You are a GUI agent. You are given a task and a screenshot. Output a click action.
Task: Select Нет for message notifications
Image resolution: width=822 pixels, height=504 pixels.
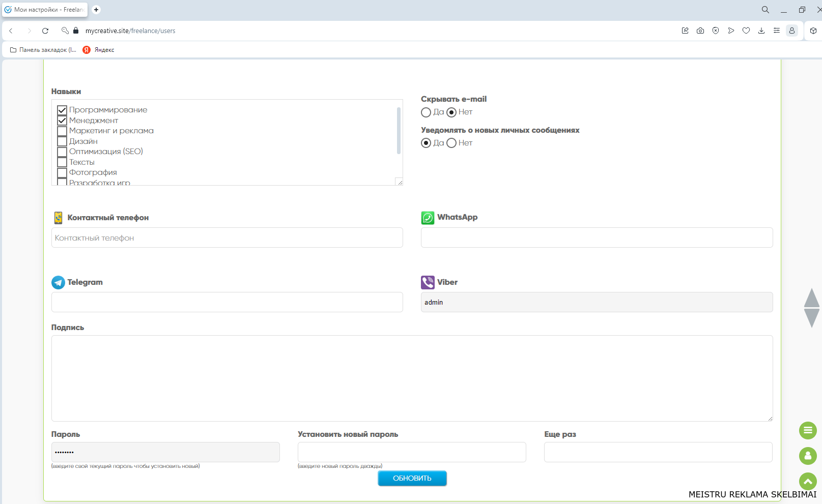click(x=451, y=143)
